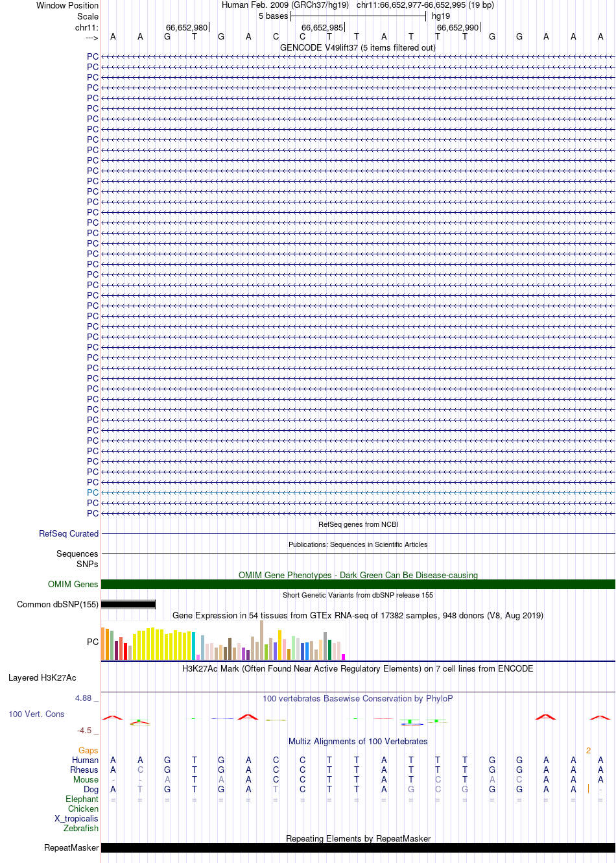Click the Scale label in the ruler
Image resolution: width=616 pixels, height=863 pixels.
(88, 16)
